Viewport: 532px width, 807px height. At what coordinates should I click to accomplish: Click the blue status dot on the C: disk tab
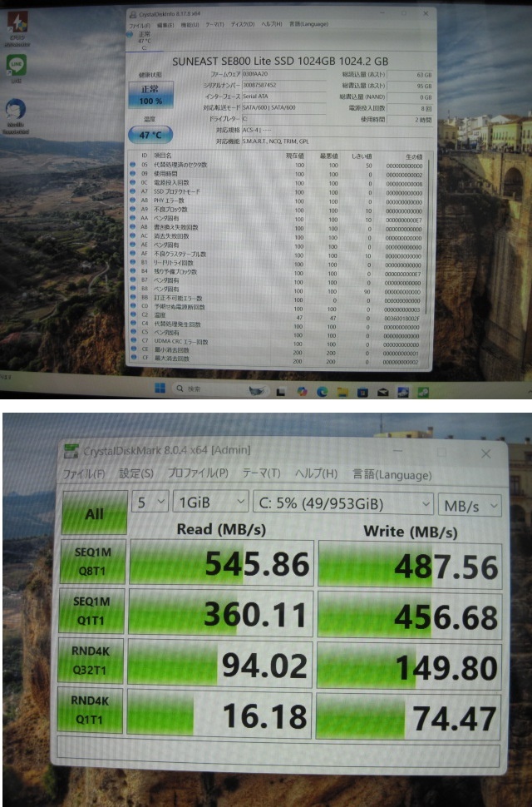tap(130, 34)
